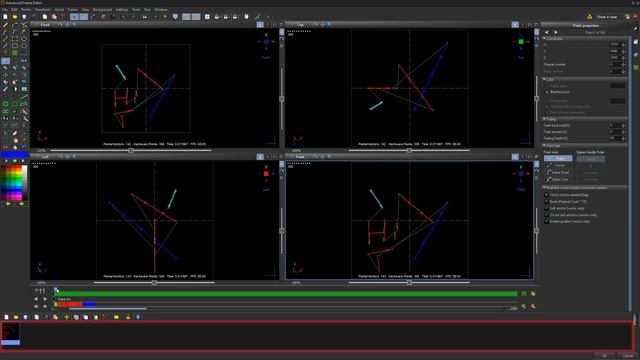Click the green panel icon on the right sidebar
Screen dimensions: 640x360
[x=636, y=67]
